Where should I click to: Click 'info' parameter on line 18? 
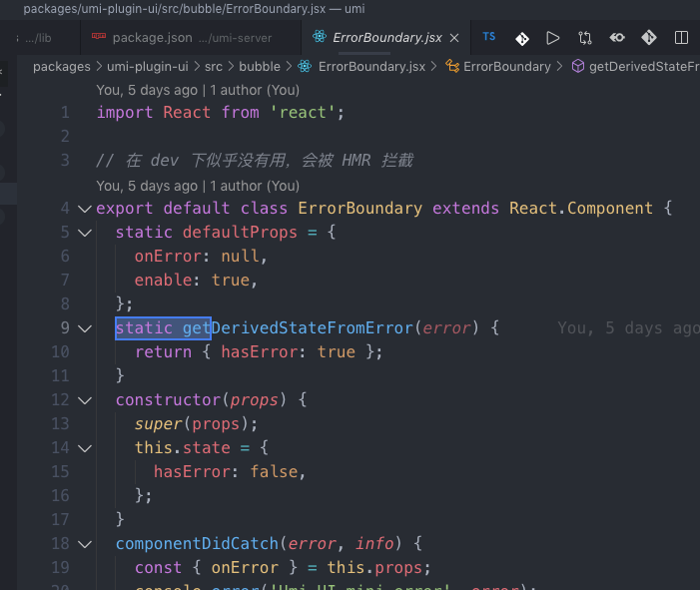point(374,544)
